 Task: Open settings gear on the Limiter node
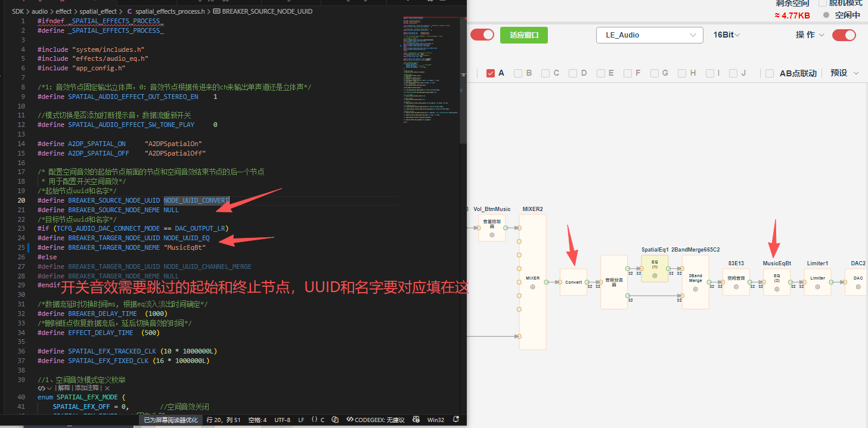(x=817, y=287)
